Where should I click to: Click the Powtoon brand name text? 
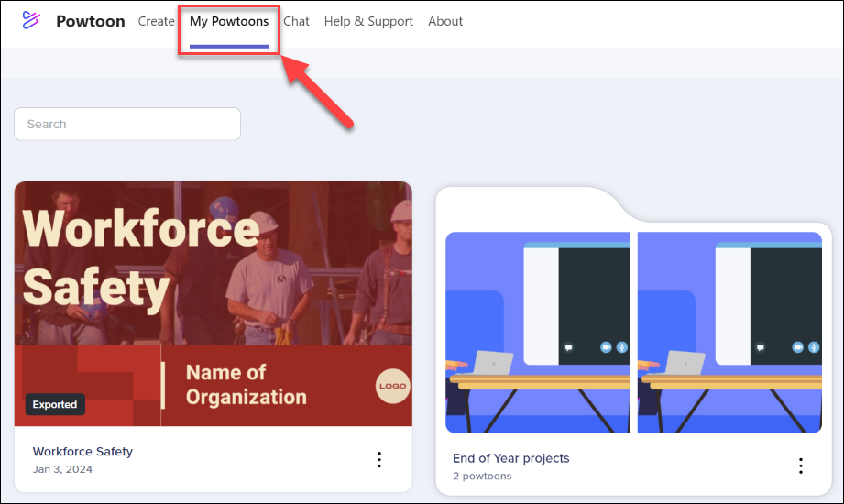coord(90,21)
